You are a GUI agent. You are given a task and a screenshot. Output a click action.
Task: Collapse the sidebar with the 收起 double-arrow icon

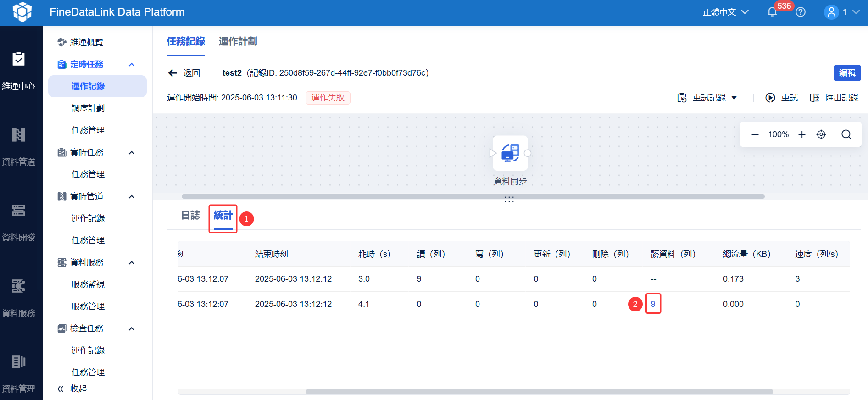tap(61, 389)
